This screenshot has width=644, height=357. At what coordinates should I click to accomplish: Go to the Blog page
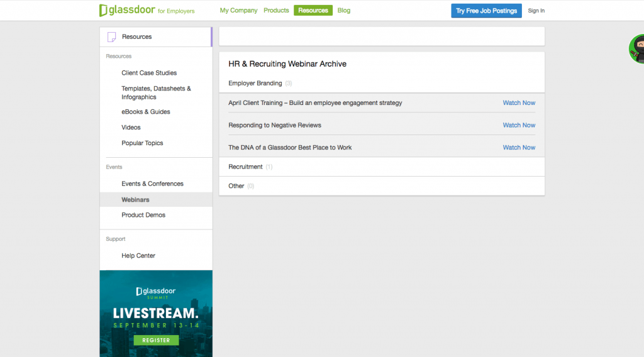(x=344, y=11)
